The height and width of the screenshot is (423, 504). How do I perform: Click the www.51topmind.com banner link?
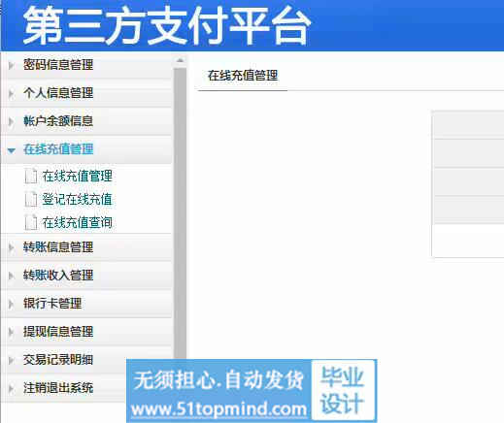tap(219, 409)
